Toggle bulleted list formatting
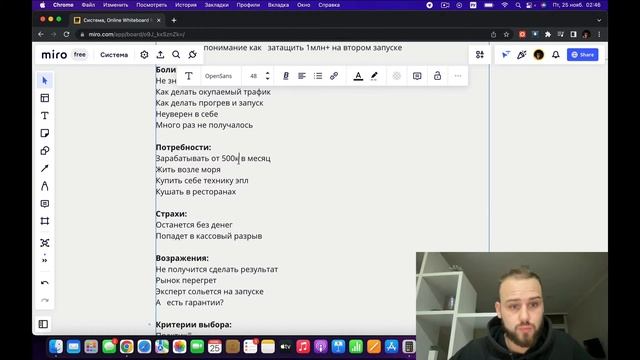 click(x=318, y=76)
